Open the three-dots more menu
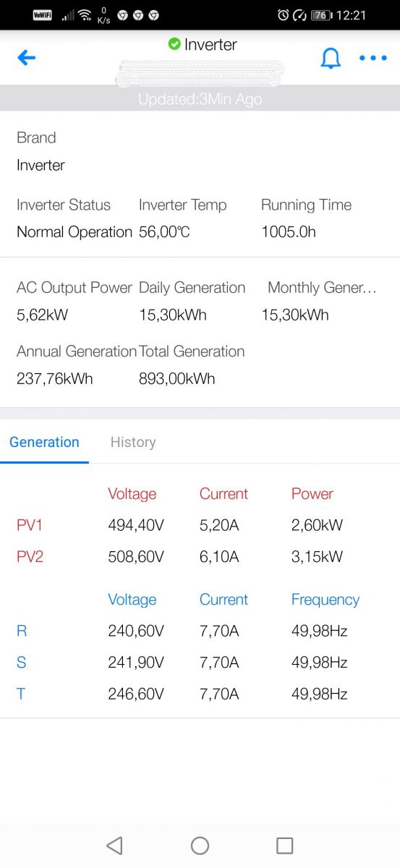Screen dimensions: 400x868 [x=373, y=58]
